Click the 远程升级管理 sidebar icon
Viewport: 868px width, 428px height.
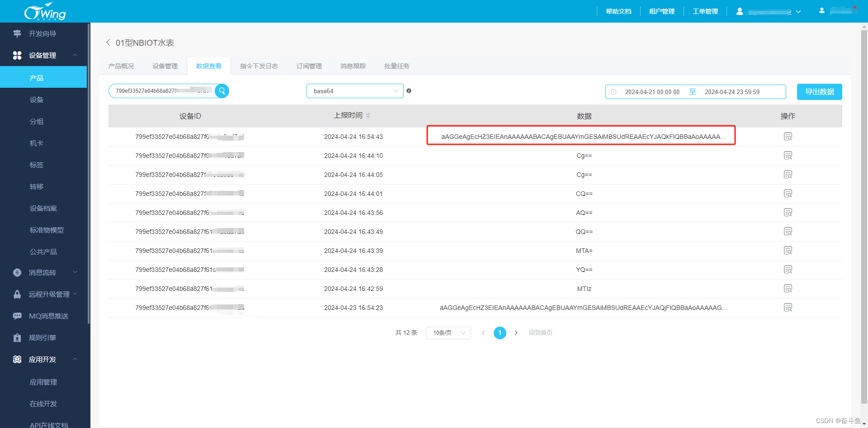[17, 294]
